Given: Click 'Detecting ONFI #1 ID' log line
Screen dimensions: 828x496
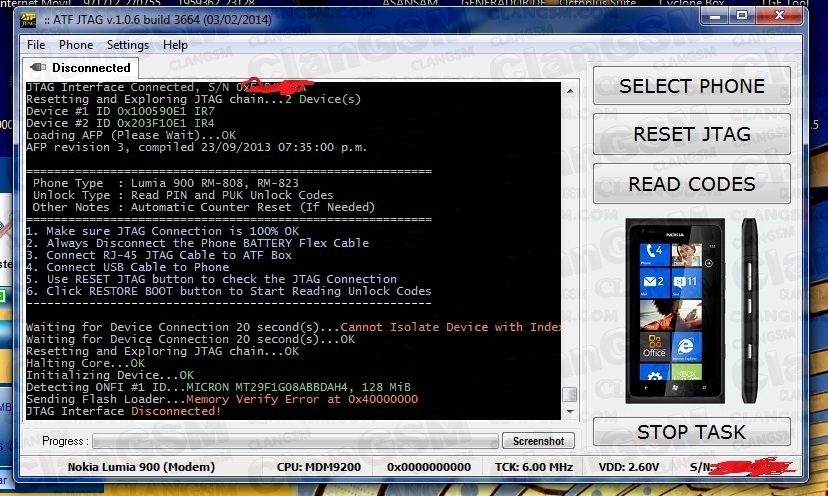Looking at the screenshot, I should pyautogui.click(x=218, y=387).
